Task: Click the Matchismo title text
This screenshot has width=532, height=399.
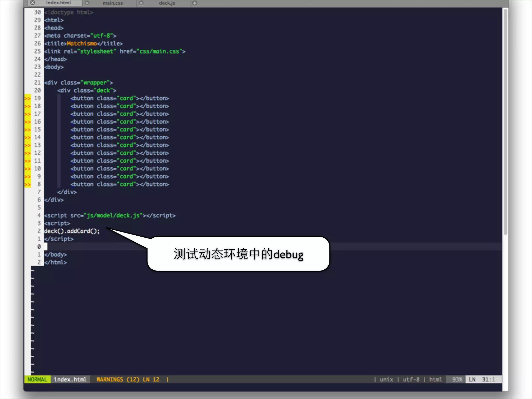Action: tap(82, 43)
